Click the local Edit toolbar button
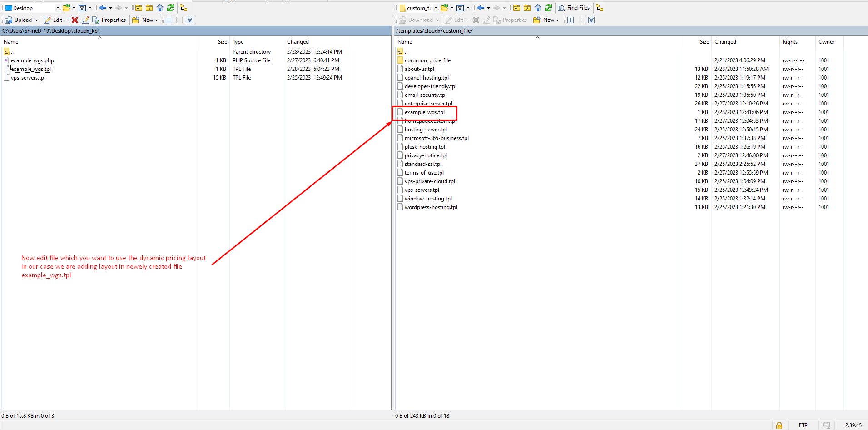This screenshot has width=868, height=430. (x=54, y=20)
